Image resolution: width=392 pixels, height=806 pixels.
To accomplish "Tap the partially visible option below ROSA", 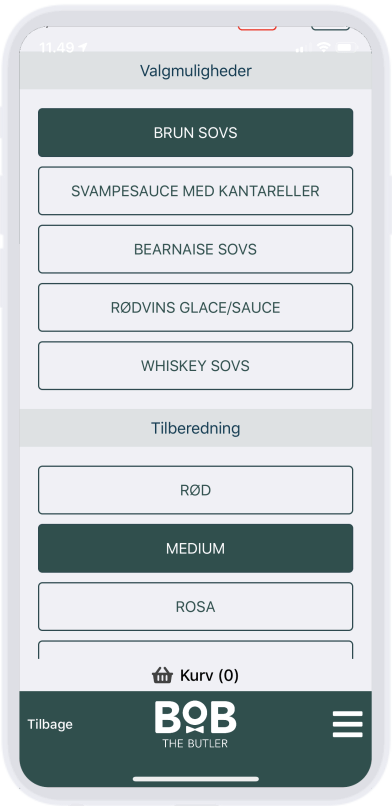I will pos(195,650).
